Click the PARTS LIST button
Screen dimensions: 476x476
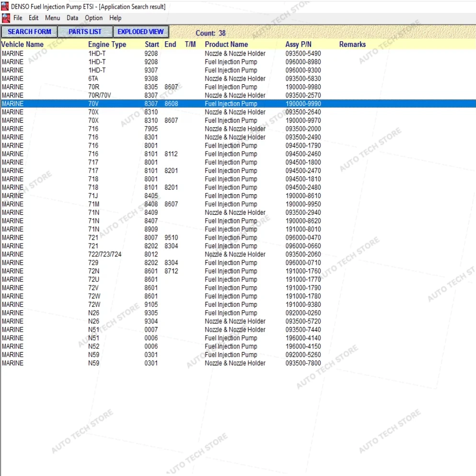tap(85, 32)
